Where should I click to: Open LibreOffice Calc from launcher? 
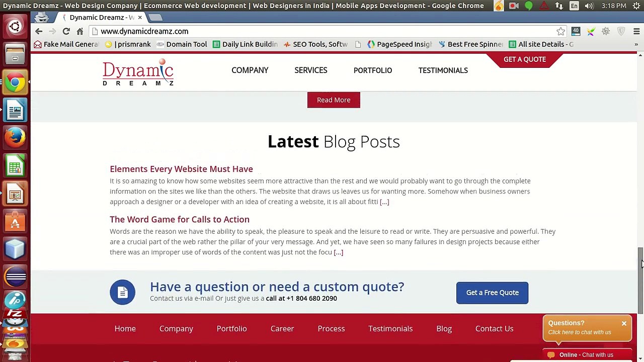point(15,166)
